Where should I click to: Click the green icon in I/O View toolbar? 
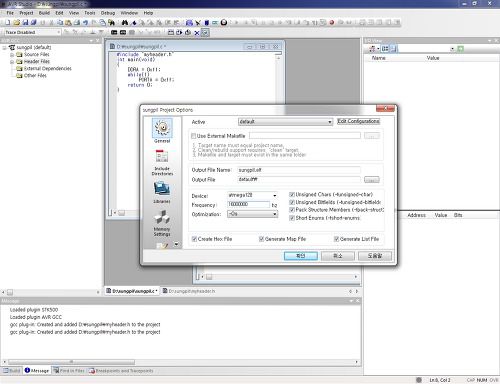(461, 49)
